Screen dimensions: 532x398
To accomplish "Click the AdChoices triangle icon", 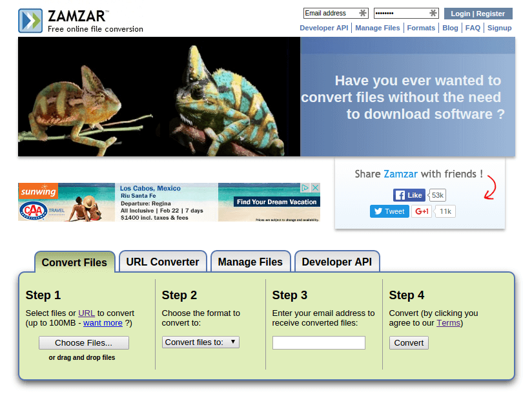I will tap(306, 188).
